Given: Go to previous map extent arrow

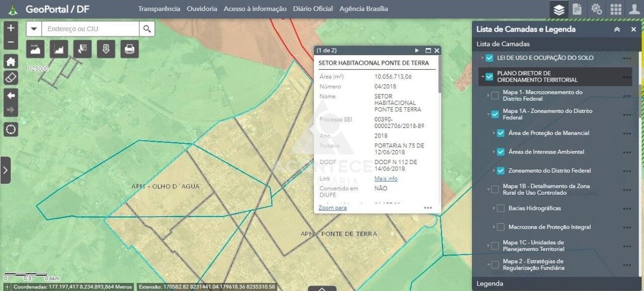Looking at the screenshot, I should 11,95.
